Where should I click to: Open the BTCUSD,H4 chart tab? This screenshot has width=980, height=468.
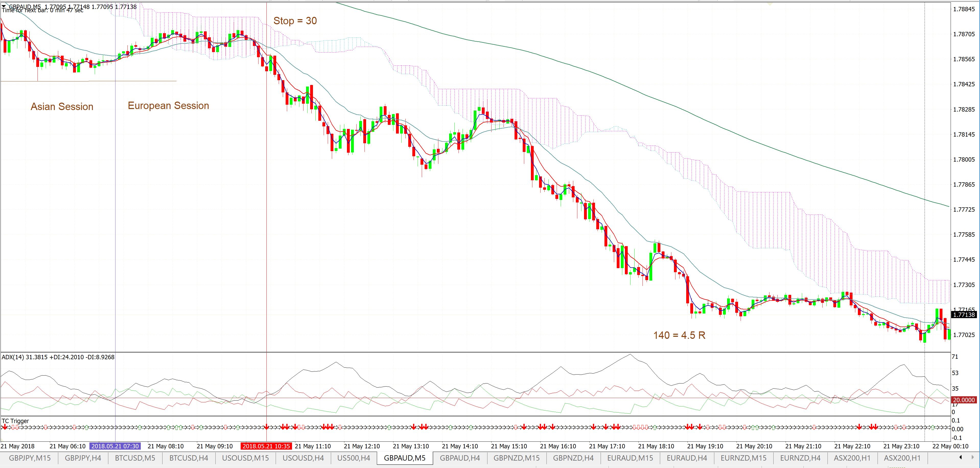[x=189, y=458]
